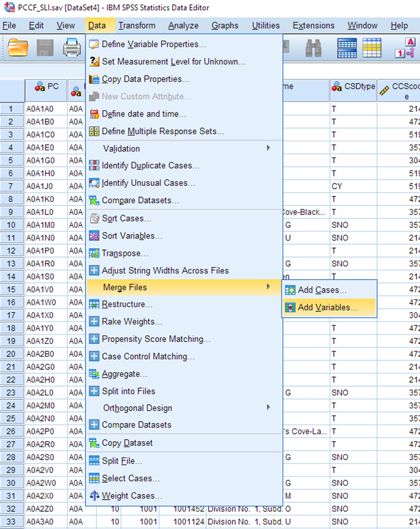Click the Define date and time icon
The width and height of the screenshot is (420, 529).
94,114
